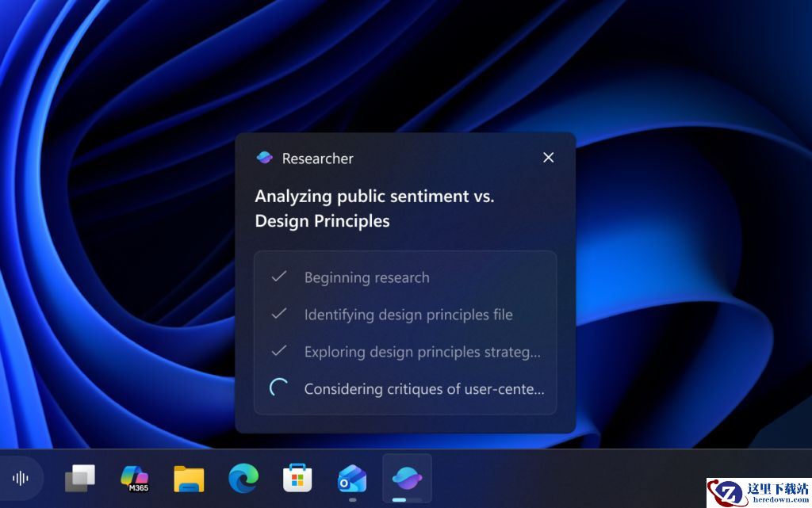The width and height of the screenshot is (812, 508).
Task: Click checkmark next to Identifying design principles file
Action: click(x=278, y=314)
